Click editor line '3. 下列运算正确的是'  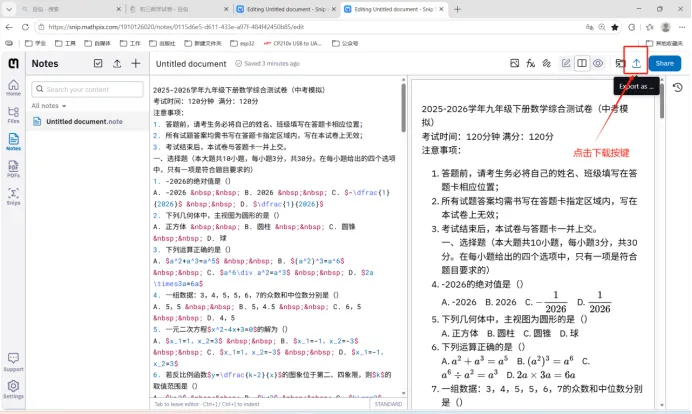pos(192,249)
